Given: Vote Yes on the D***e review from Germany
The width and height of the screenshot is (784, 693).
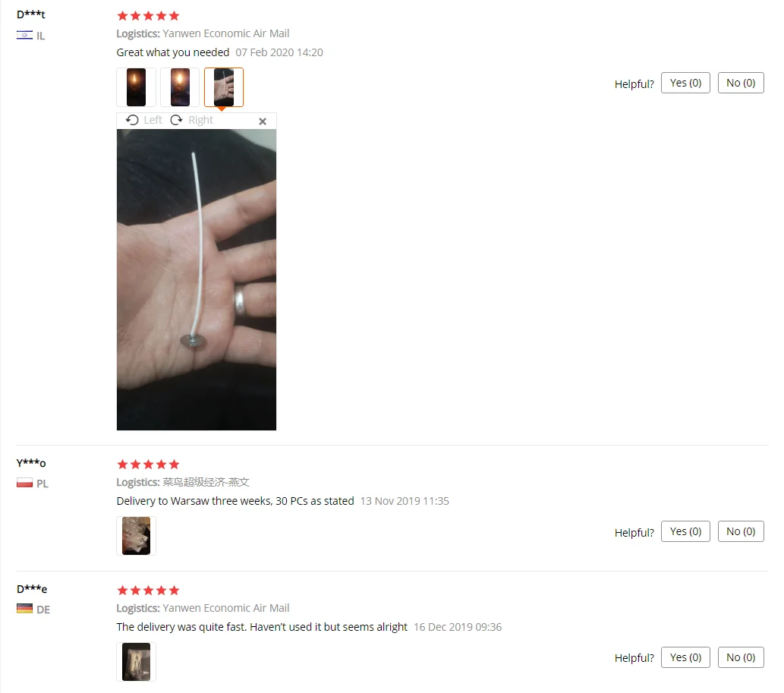Looking at the screenshot, I should [x=685, y=657].
